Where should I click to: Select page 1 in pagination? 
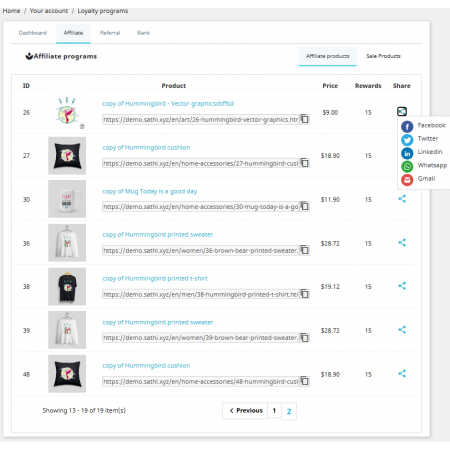[274, 411]
